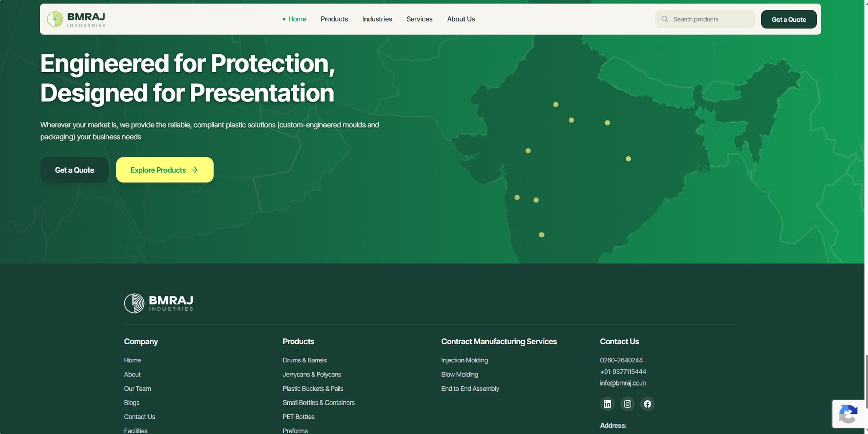Open the footer Home link
Screen dimensions: 868x434
[x=132, y=360]
